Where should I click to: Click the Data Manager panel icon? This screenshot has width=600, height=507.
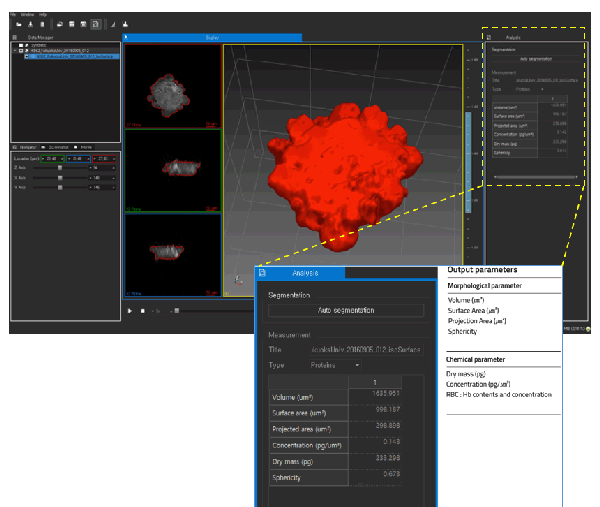pos(15,37)
